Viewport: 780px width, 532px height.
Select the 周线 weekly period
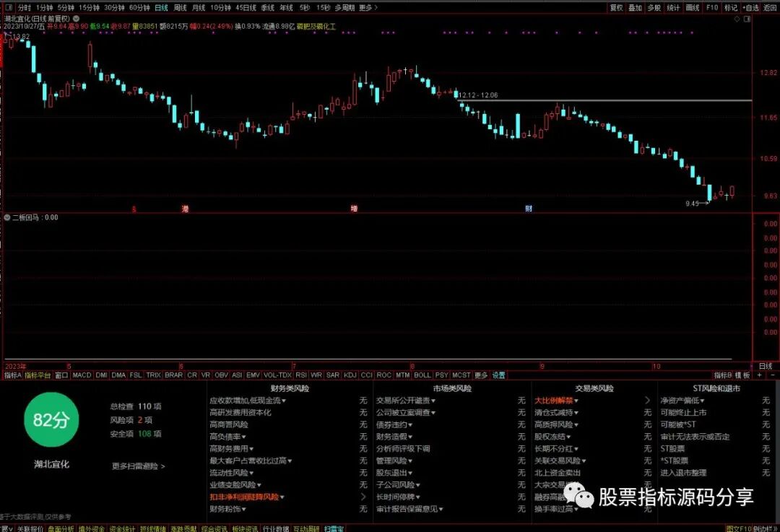pyautogui.click(x=180, y=7)
